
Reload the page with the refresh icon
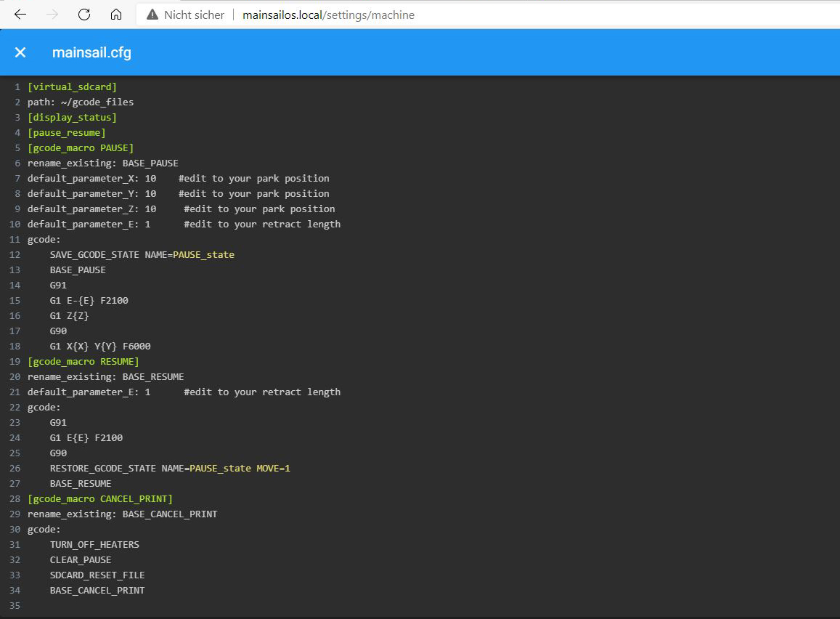click(84, 15)
